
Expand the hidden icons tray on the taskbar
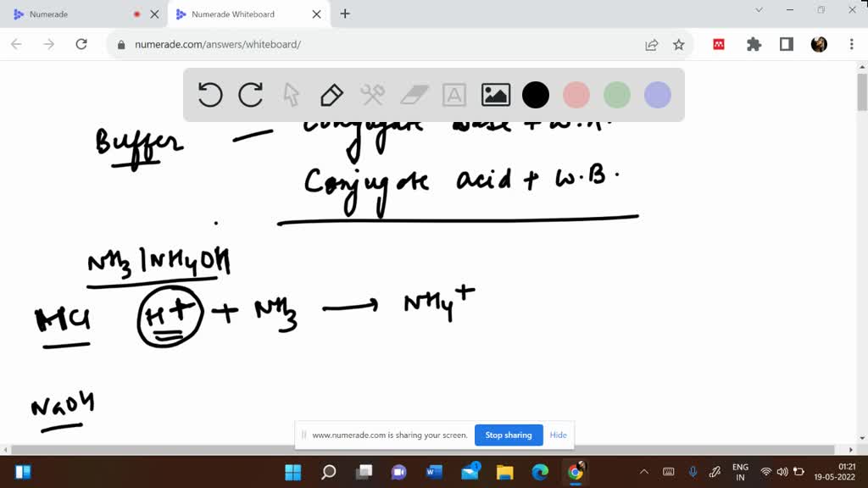tap(643, 472)
